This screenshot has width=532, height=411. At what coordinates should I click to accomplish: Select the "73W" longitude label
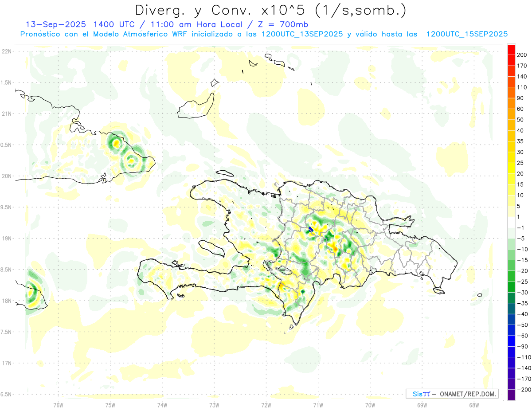click(214, 405)
